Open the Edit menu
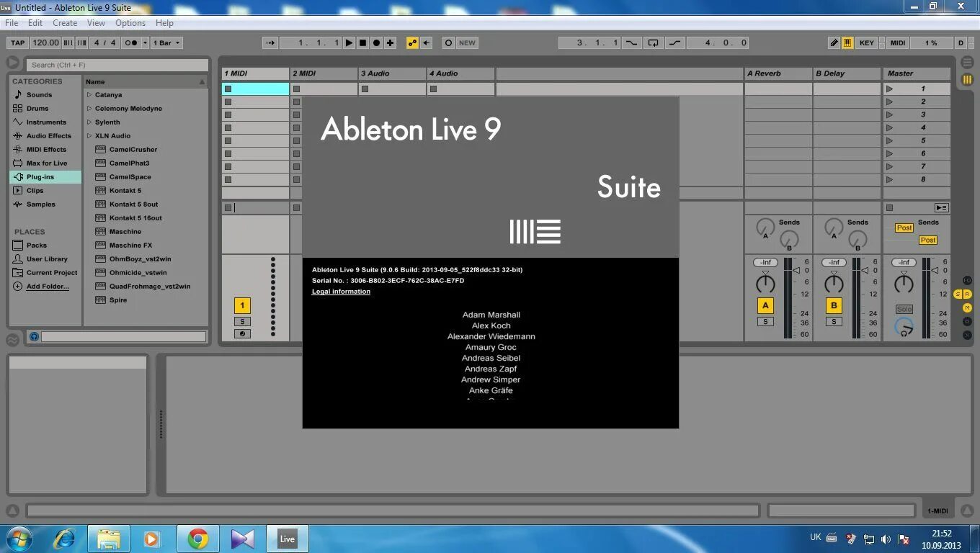Screen dimensions: 980x553 point(35,23)
